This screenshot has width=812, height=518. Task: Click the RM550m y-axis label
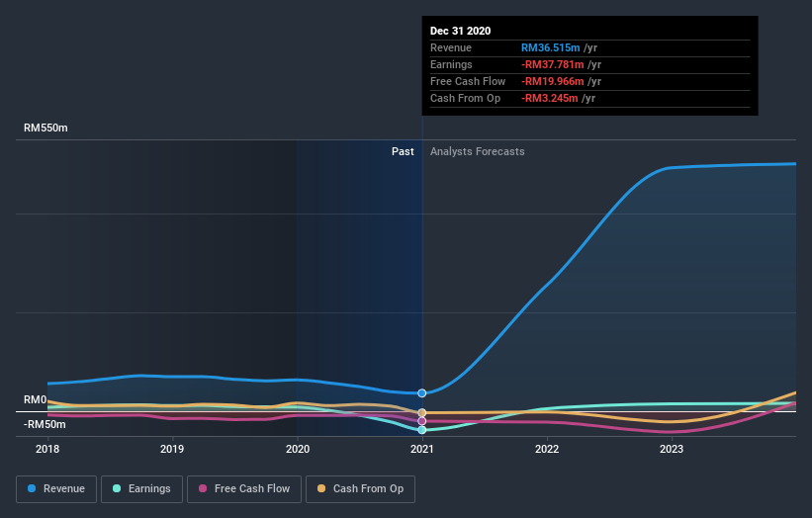(45, 128)
